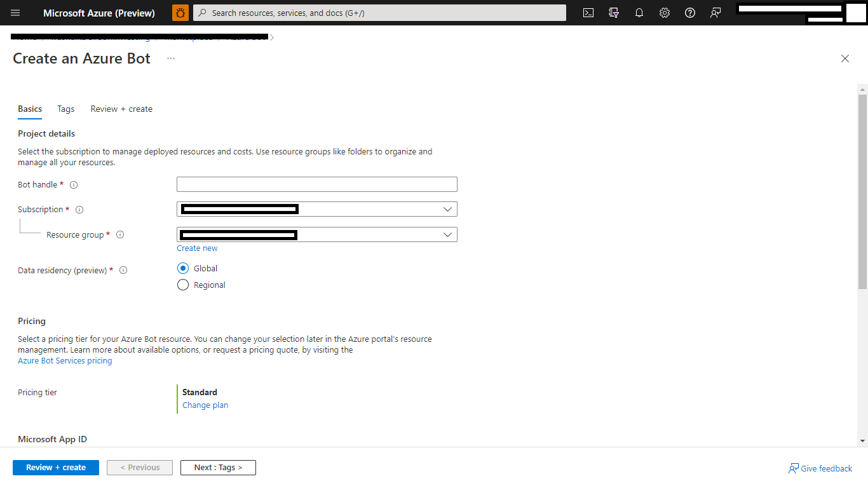Open directories and subscriptions filter icon
This screenshot has width=868, height=488.
click(614, 13)
